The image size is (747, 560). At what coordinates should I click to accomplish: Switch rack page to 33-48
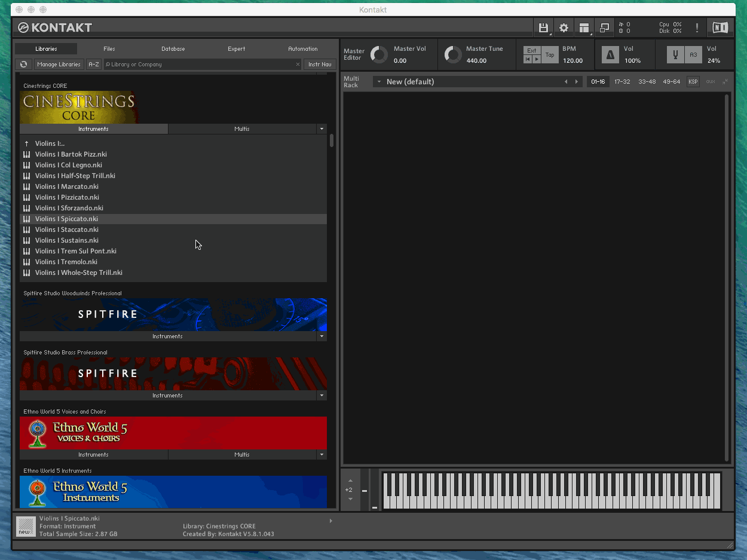pyautogui.click(x=647, y=82)
